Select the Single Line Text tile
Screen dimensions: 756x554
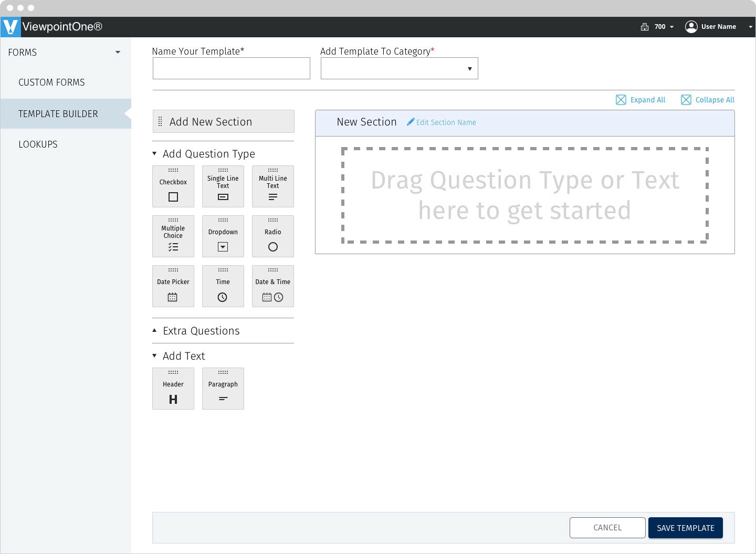pyautogui.click(x=223, y=186)
